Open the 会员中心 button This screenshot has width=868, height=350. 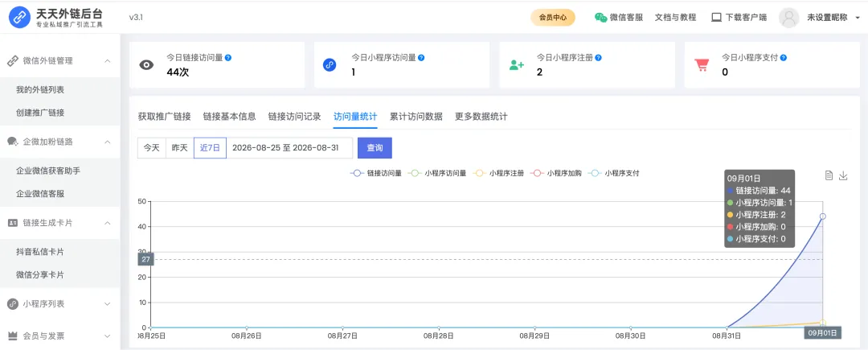553,17
